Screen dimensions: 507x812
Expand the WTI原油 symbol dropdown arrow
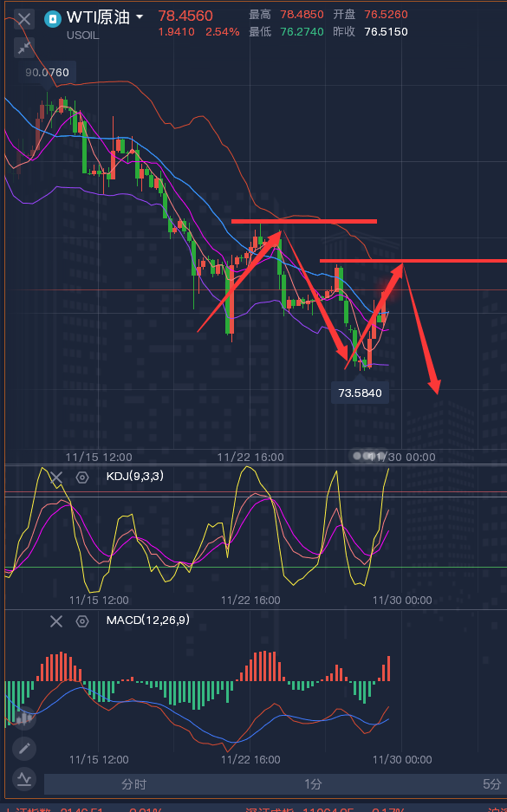140,17
